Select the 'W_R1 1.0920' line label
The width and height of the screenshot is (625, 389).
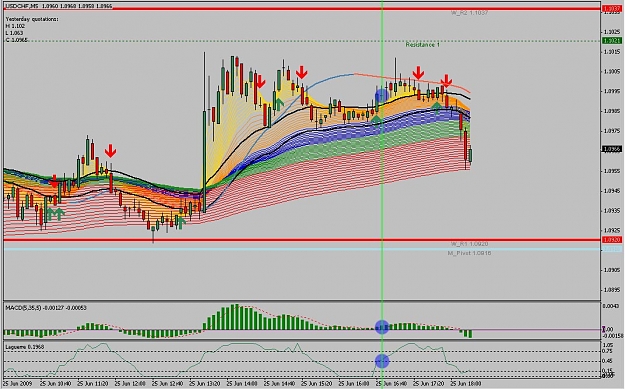point(469,244)
